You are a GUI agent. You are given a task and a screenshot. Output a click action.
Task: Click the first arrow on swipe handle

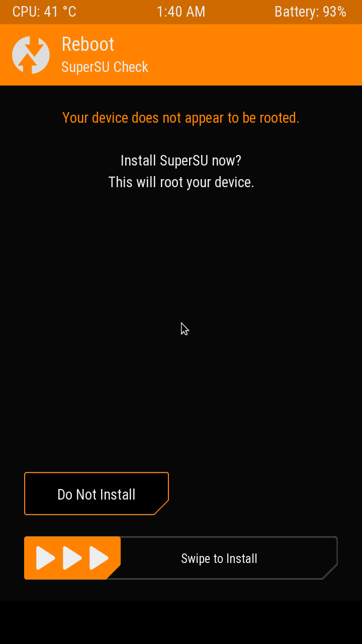tap(46, 558)
